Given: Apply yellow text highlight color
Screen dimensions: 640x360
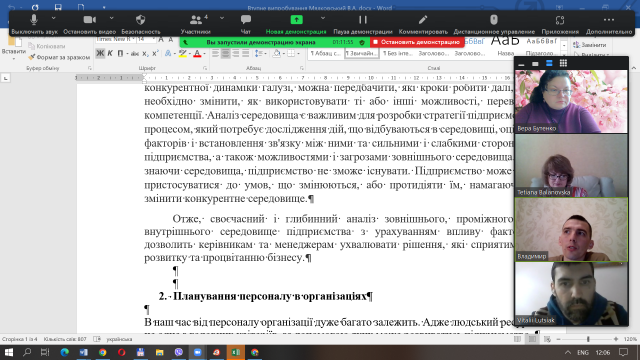Looking at the screenshot, I should [182, 53].
